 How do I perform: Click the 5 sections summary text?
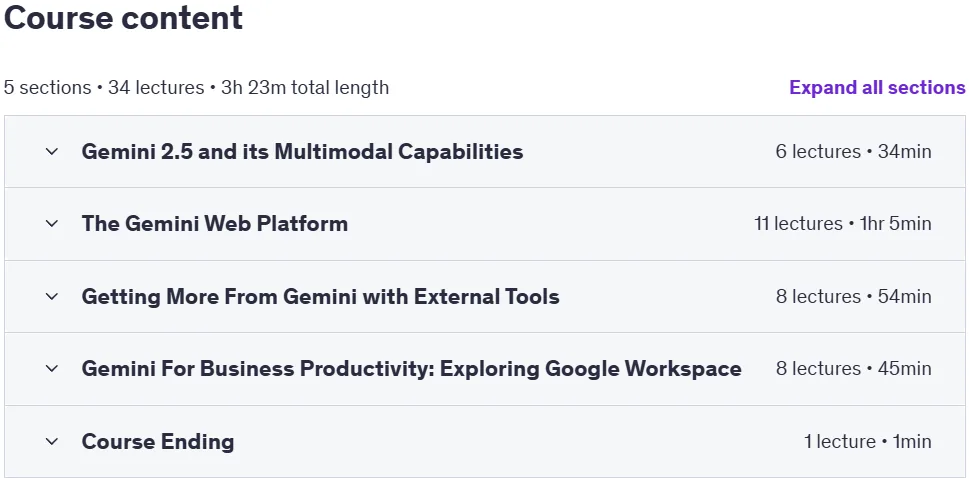point(47,87)
